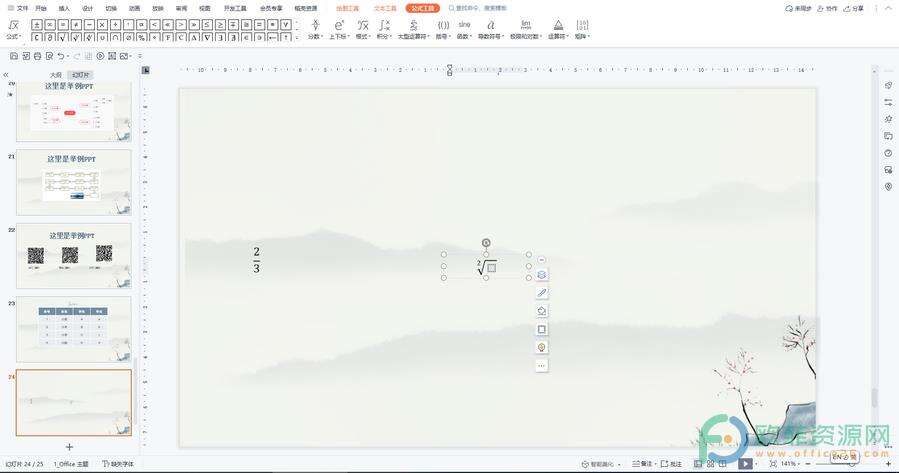Screen dimensions: 899x473
Task: Open the 插入 (Insert) menu
Action: coord(64,7)
